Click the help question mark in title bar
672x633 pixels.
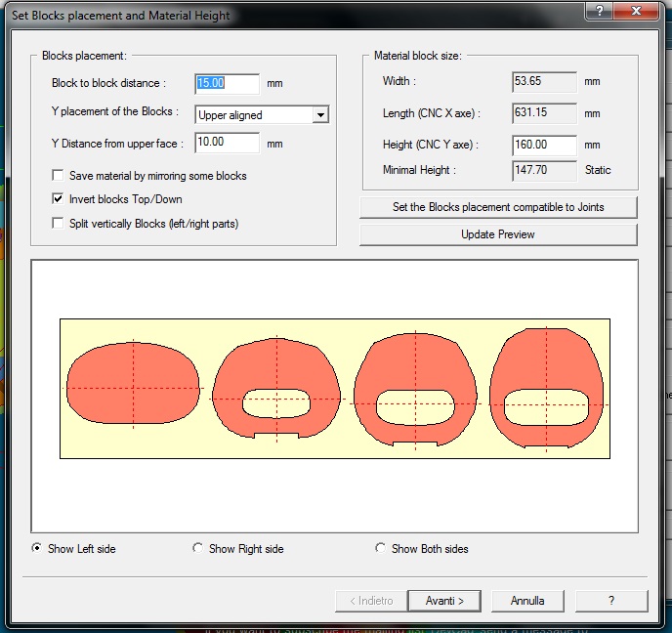pyautogui.click(x=598, y=10)
